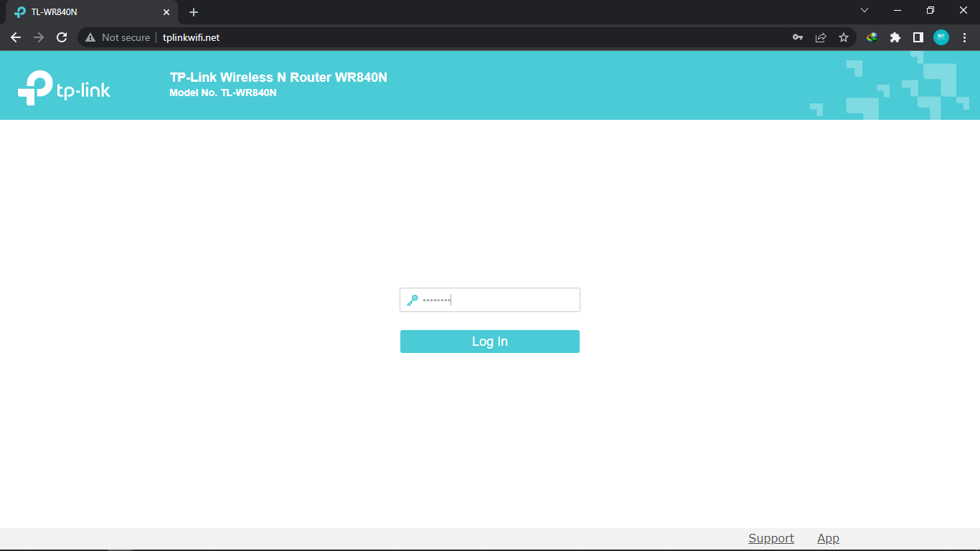Click the key icon inside the password field
Screen dimensions: 980x551
tap(412, 301)
